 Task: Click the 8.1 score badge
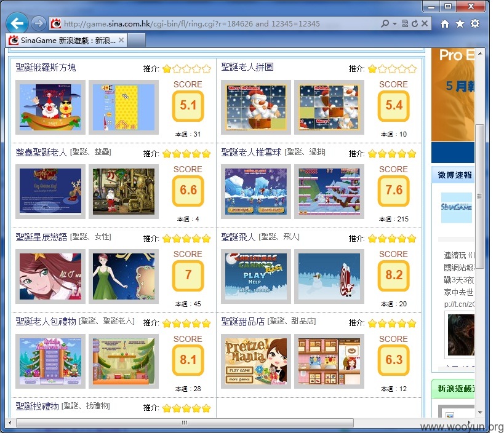188,360
